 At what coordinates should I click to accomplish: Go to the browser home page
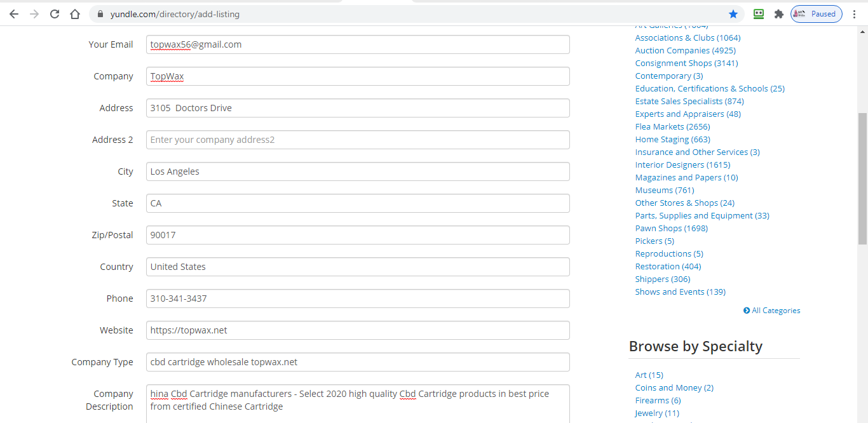pos(75,14)
